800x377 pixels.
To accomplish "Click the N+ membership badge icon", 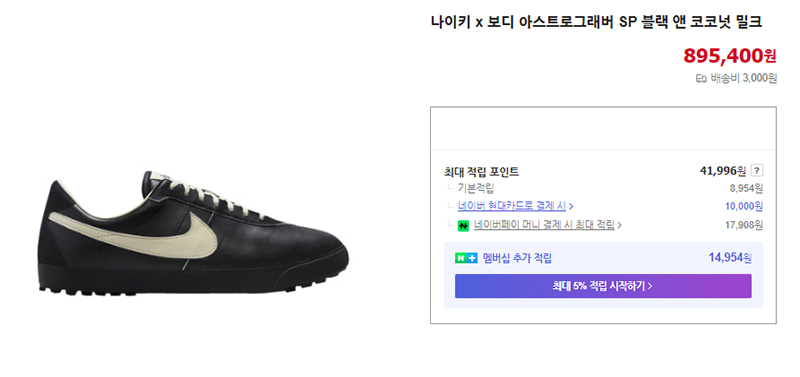I will click(466, 258).
